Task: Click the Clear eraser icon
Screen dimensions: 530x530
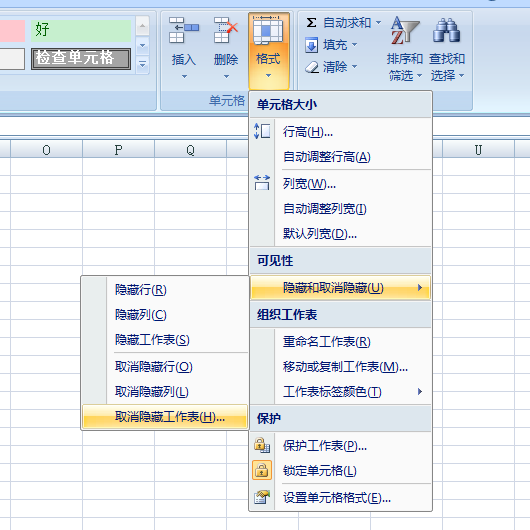Action: pyautogui.click(x=312, y=67)
